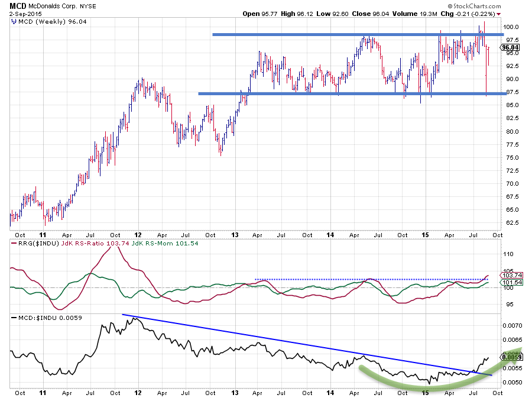The image size is (532, 398).
Task: Click the 100.0 price axis label
Action: 511,27
